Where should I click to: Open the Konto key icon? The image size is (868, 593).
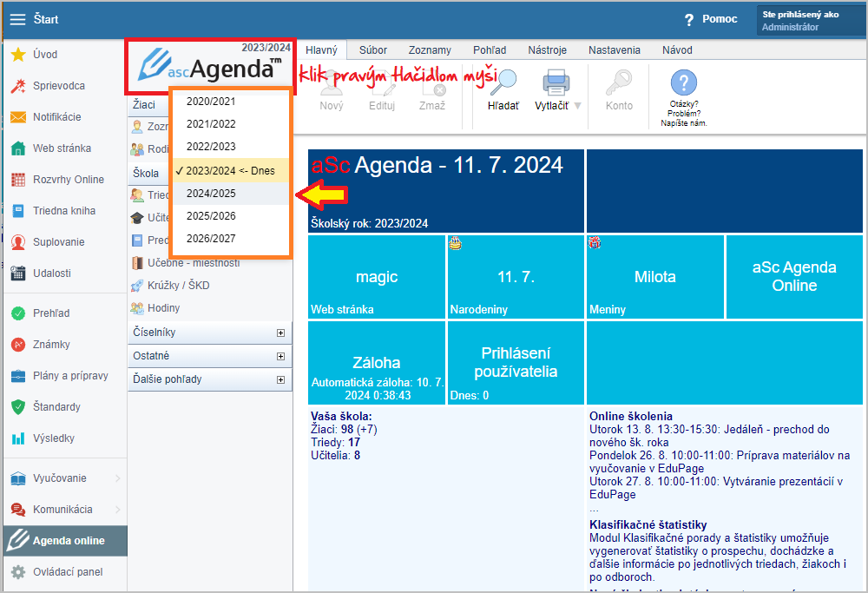click(619, 82)
